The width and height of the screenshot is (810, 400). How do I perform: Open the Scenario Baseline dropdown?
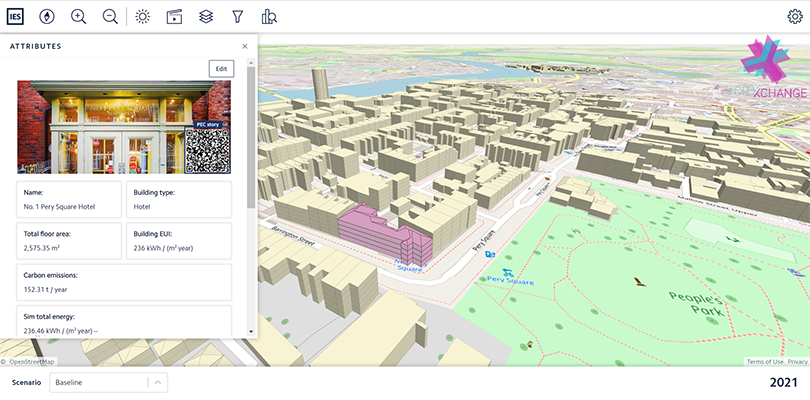100,383
